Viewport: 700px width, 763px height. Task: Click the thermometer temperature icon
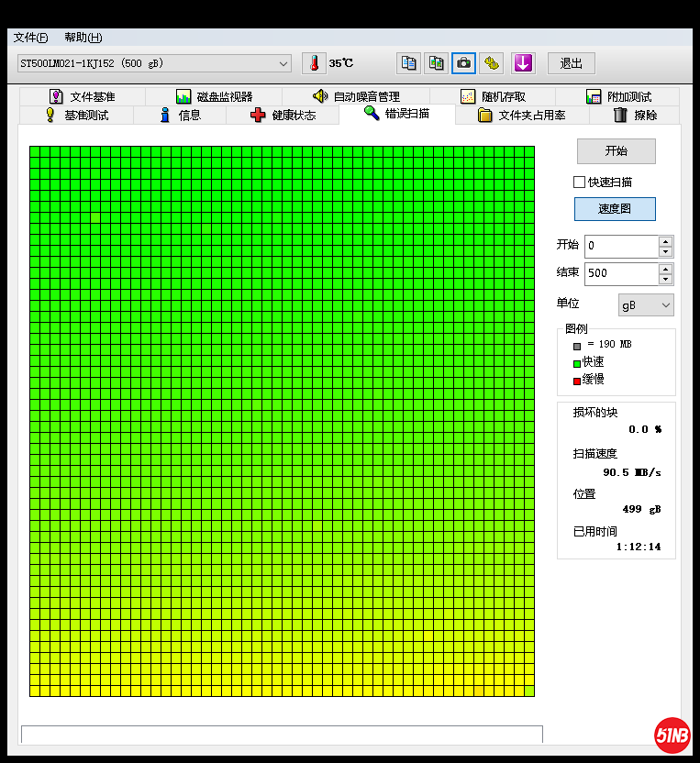click(315, 63)
